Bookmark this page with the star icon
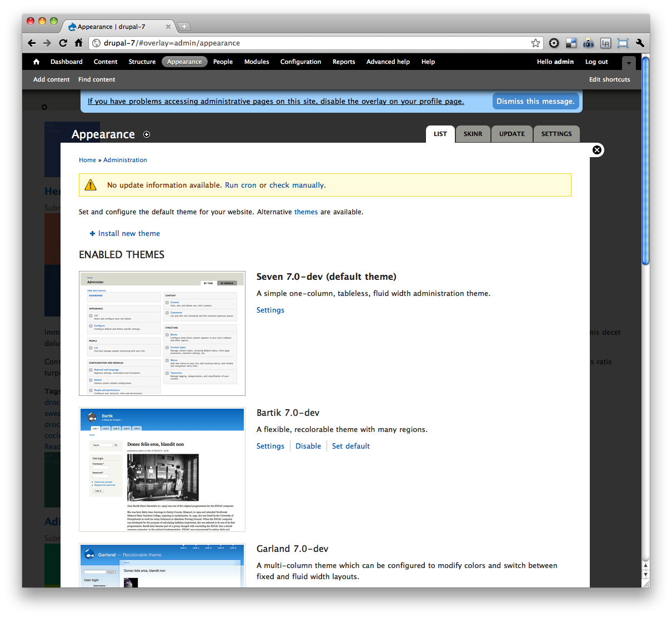 click(535, 43)
